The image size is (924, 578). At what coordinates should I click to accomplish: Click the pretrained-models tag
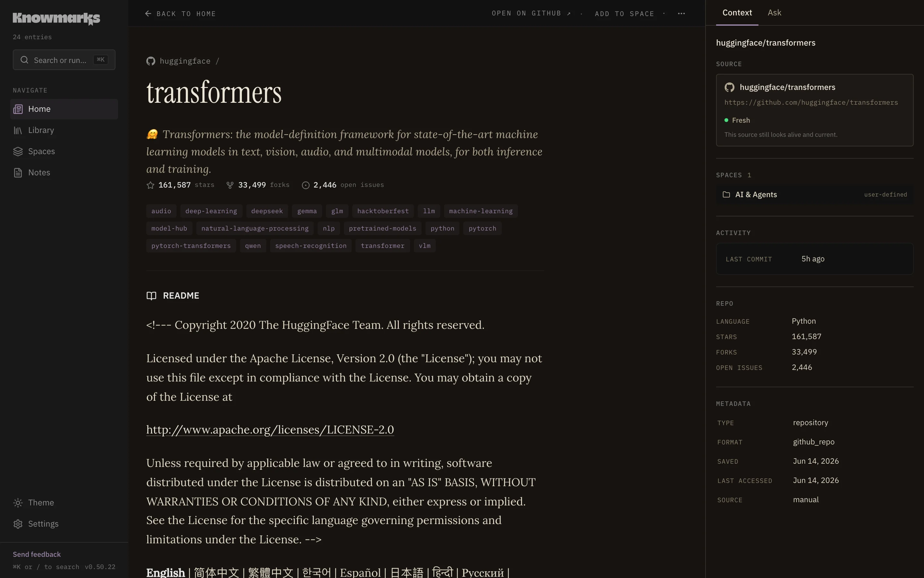point(382,229)
